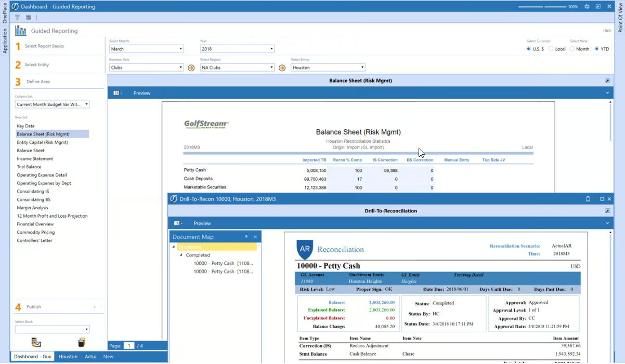Choose the U.S. $ currency option
Screen dimensions: 625x364
click(529, 49)
